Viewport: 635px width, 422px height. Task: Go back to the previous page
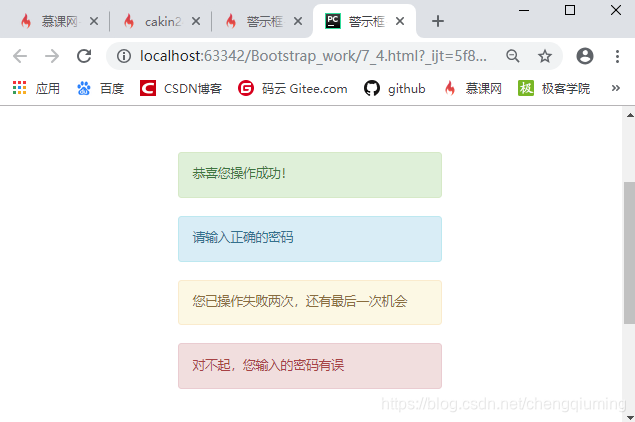pyautogui.click(x=20, y=56)
